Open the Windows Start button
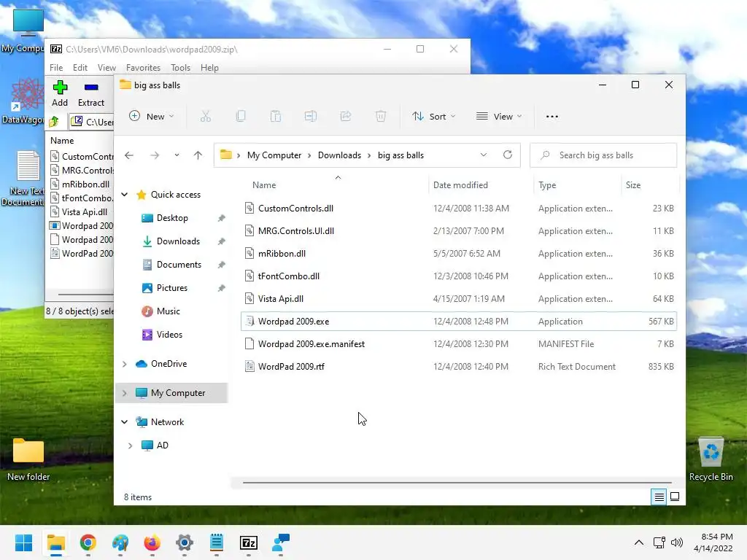The width and height of the screenshot is (747, 560). (23, 542)
